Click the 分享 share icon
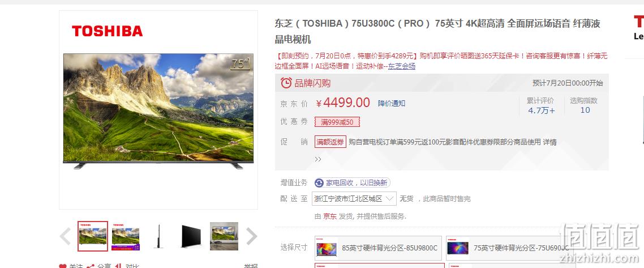Screen dimensions: 644x268 point(91,266)
